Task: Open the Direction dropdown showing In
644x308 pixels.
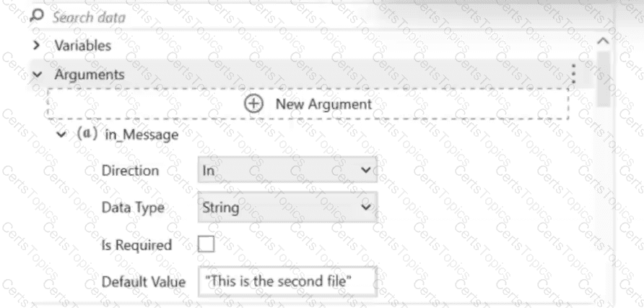Action: tap(287, 172)
